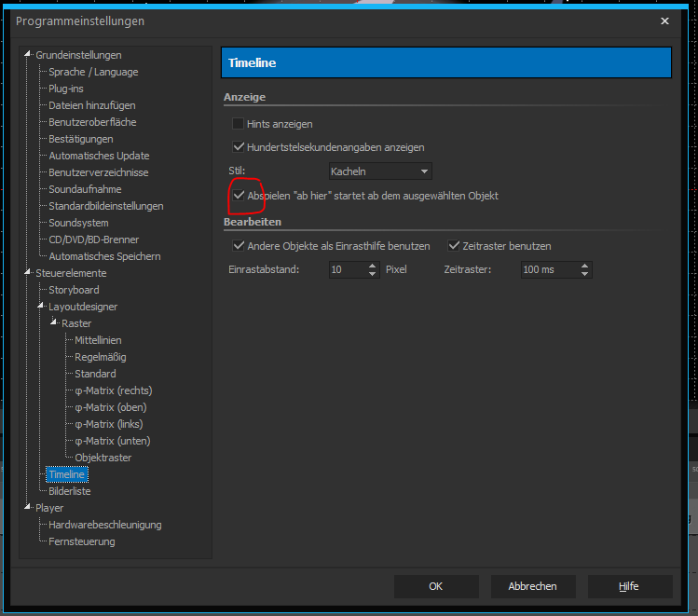Toggle 'Zeitraster benutzen' checkbox
Screen dimensions: 698x616
click(454, 246)
